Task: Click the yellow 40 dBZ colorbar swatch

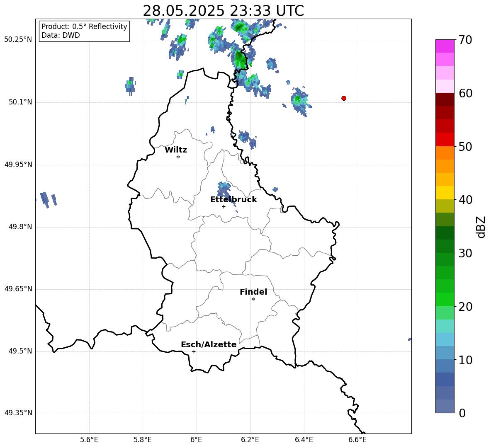Action: pos(445,193)
